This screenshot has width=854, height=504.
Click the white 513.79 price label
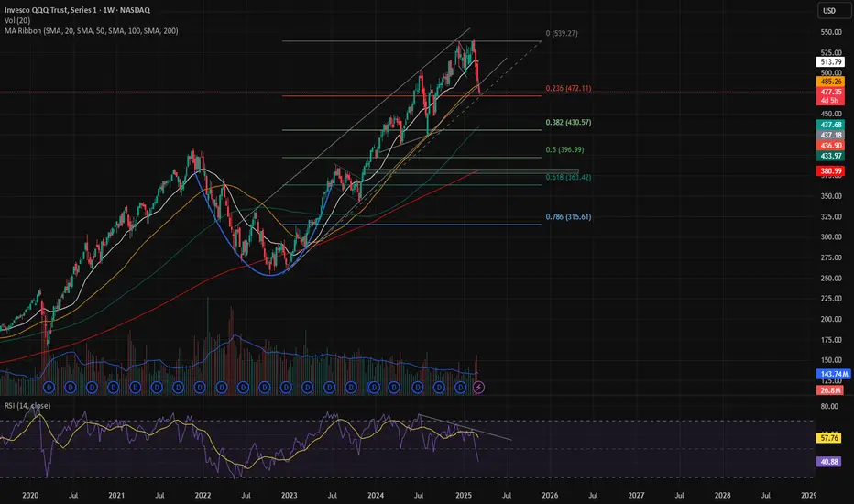pyautogui.click(x=830, y=62)
